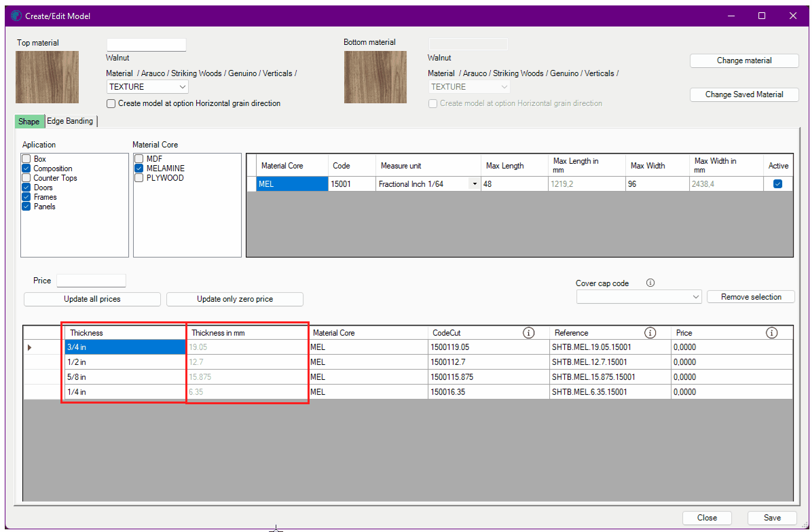The image size is (812, 532).
Task: Click the CodeCut cell 1500119.05
Action: [x=489, y=347]
